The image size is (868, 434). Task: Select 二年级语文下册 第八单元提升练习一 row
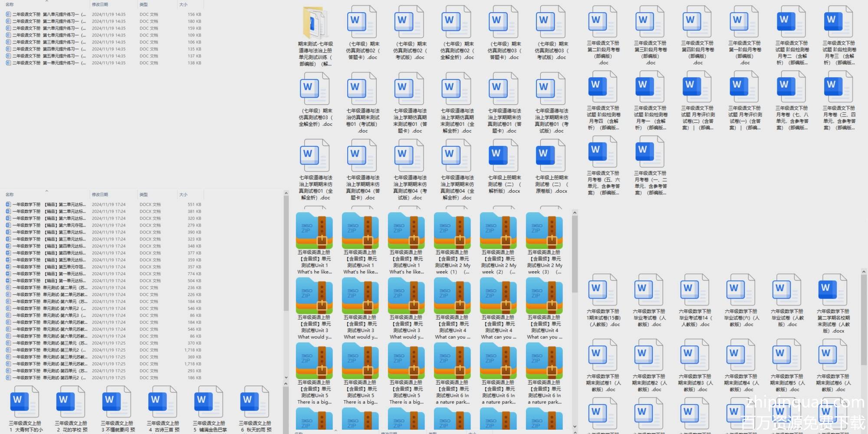(48, 14)
